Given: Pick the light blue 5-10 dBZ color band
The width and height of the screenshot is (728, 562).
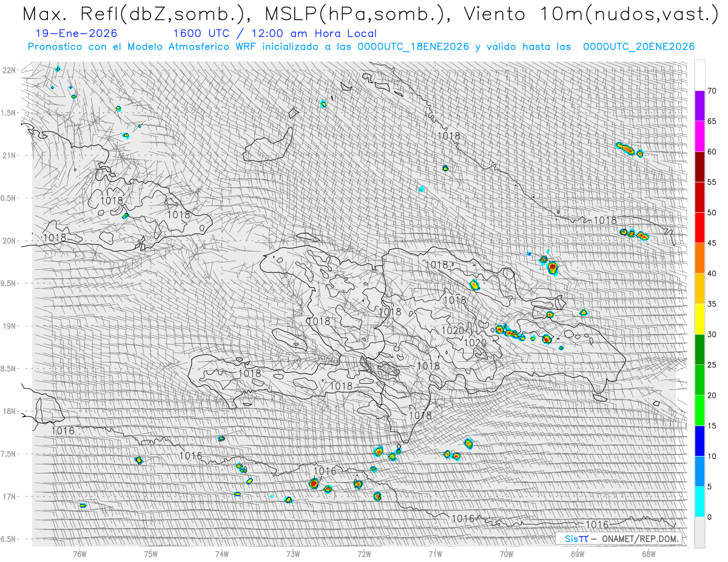Looking at the screenshot, I should 699,471.
